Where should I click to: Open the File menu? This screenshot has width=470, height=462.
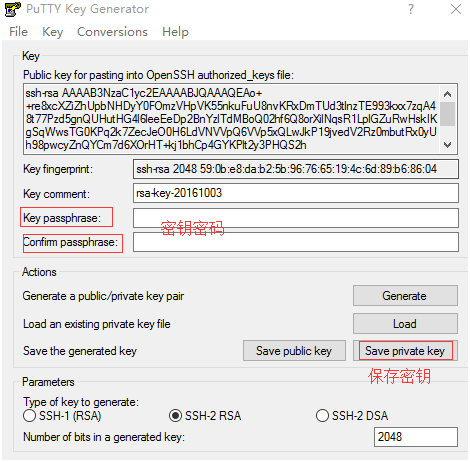tap(18, 32)
